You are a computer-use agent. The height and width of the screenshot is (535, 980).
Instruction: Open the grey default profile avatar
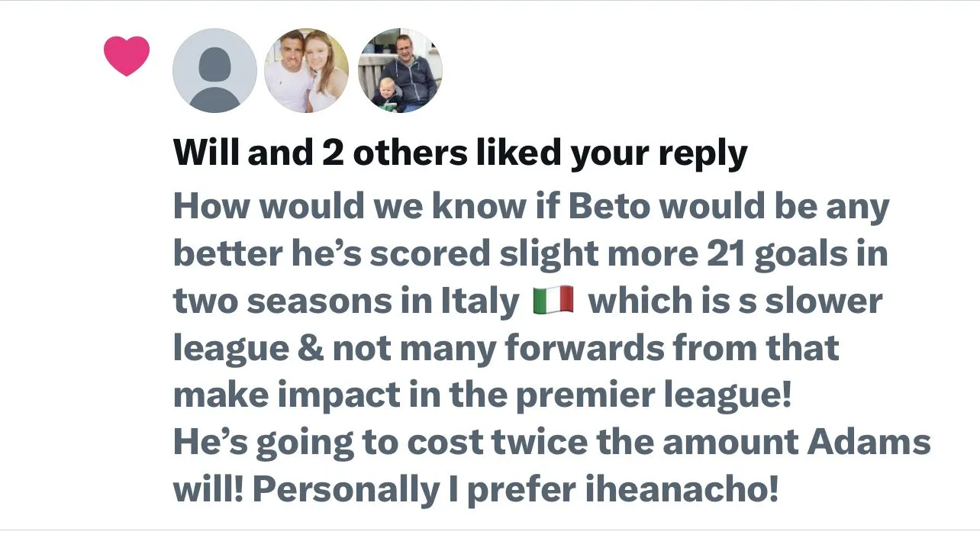point(215,71)
